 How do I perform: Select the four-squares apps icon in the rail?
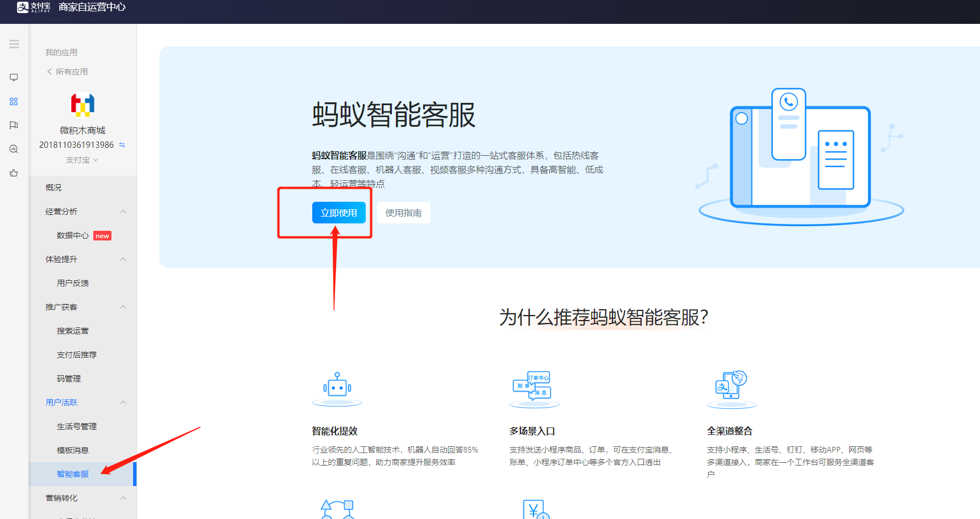click(14, 102)
